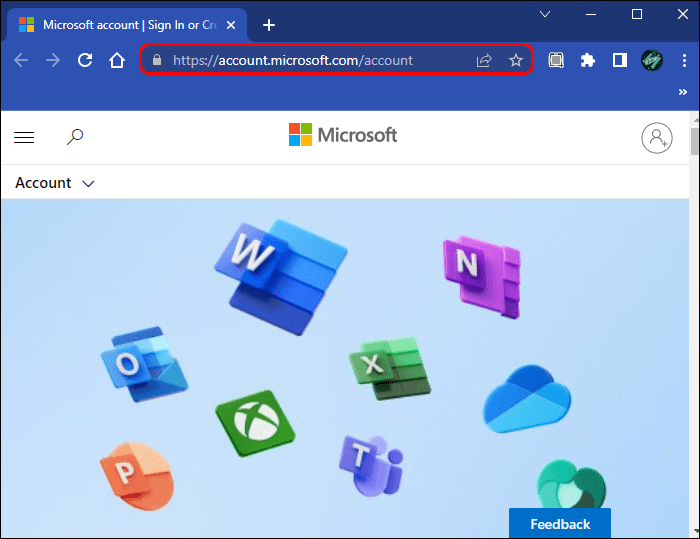Toggle the browser side panel icon

tap(620, 60)
